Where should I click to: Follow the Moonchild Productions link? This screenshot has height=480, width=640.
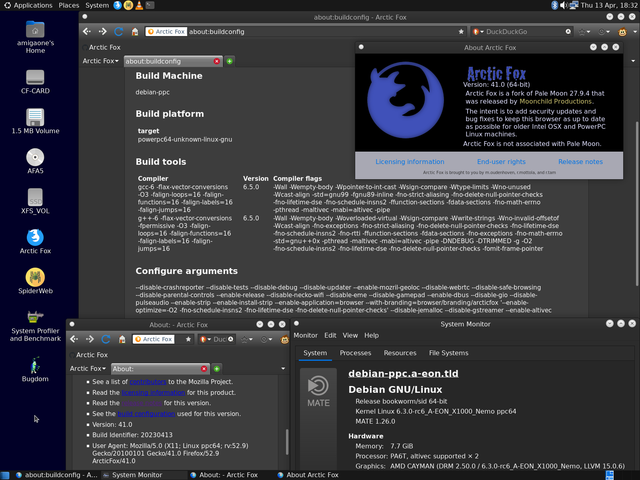[x=556, y=101]
